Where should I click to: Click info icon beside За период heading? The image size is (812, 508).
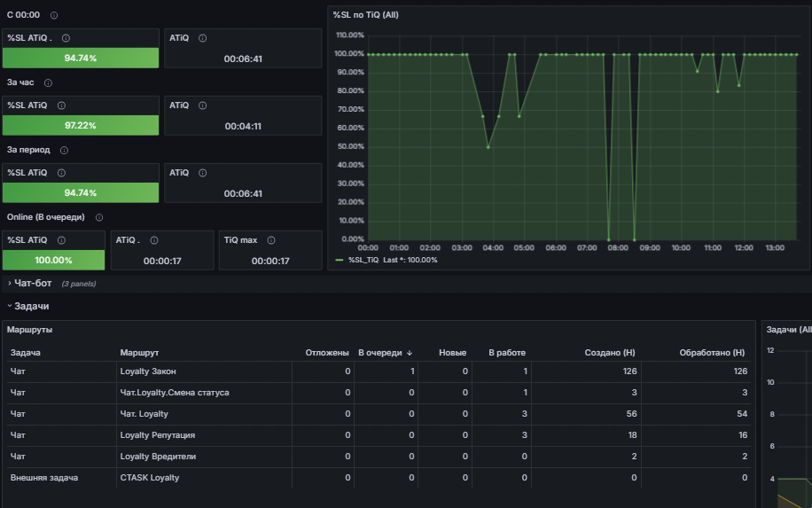(x=64, y=150)
